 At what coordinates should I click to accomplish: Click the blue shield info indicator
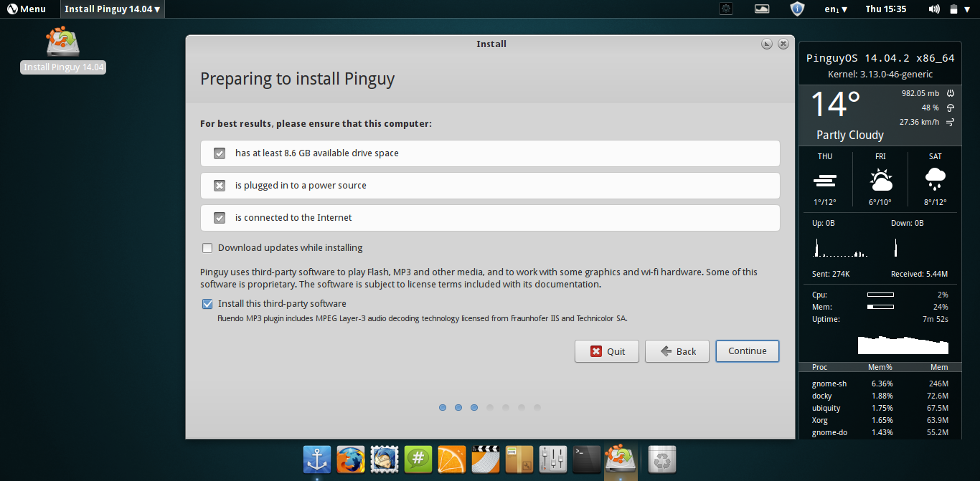797,9
